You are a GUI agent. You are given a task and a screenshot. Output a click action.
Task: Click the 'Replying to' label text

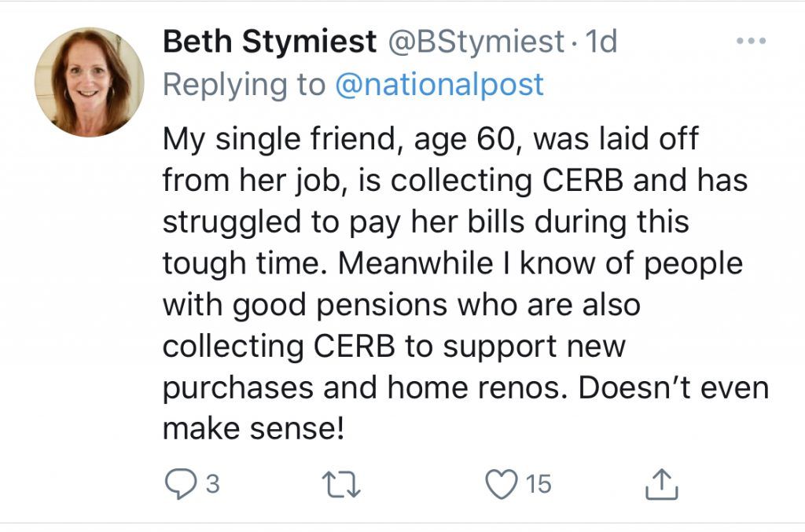[244, 85]
